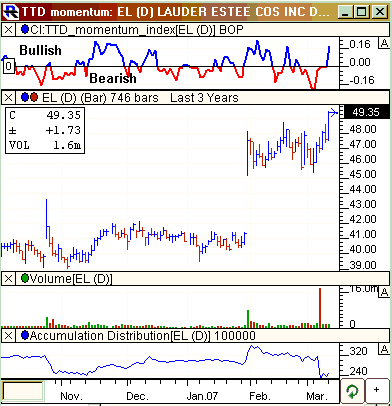This screenshot has height=406, width=392.
Task: Click the plus button at bottom right
Action: coord(377,390)
